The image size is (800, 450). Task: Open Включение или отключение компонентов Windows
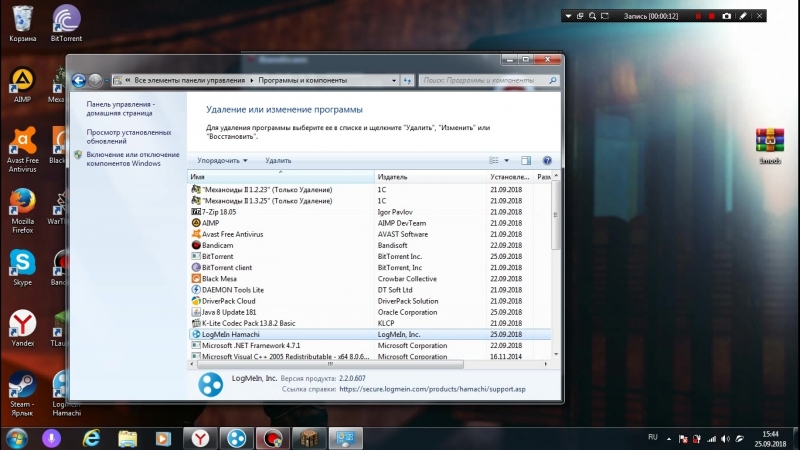tap(133, 159)
